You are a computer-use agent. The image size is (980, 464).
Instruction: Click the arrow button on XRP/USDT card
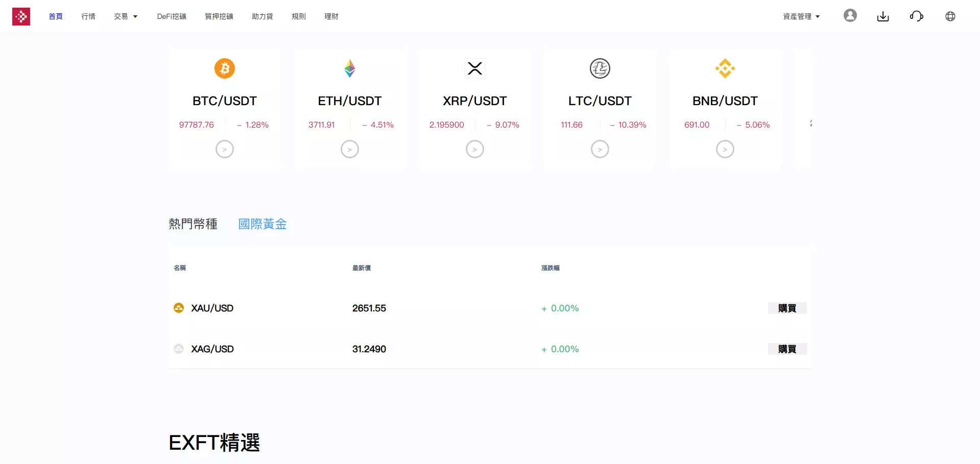pyautogui.click(x=474, y=149)
